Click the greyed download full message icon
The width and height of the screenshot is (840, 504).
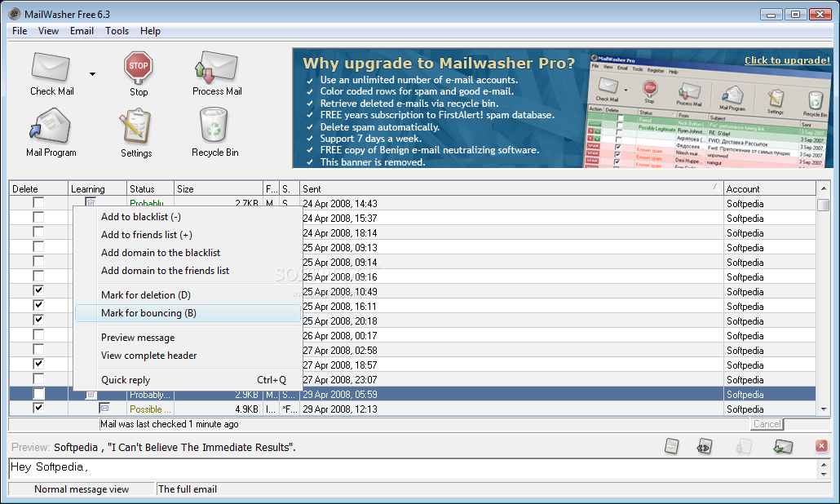tap(744, 446)
